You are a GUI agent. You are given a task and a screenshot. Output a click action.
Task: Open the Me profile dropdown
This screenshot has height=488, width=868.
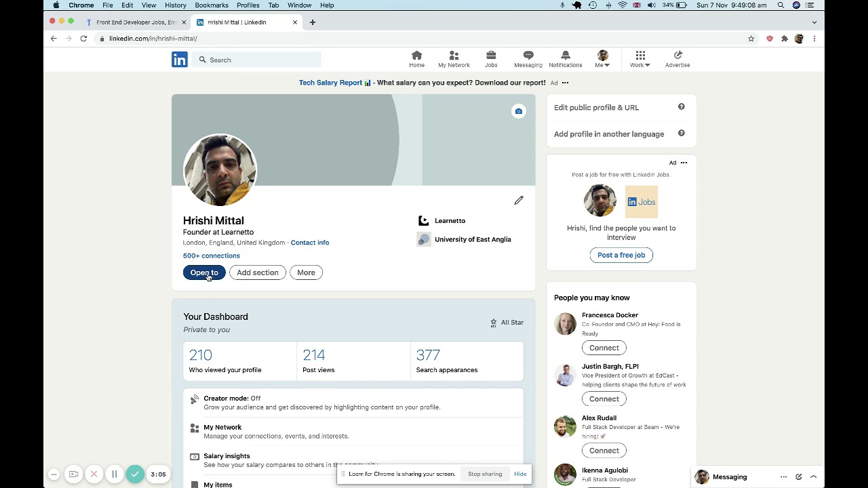602,60
